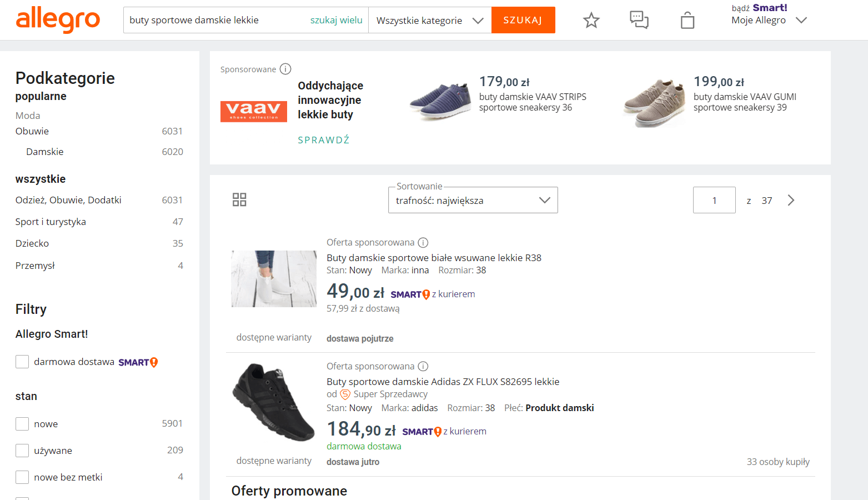Image resolution: width=868 pixels, height=500 pixels.
Task: Click the info icon next to Sponsorowane banner
Action: click(285, 69)
